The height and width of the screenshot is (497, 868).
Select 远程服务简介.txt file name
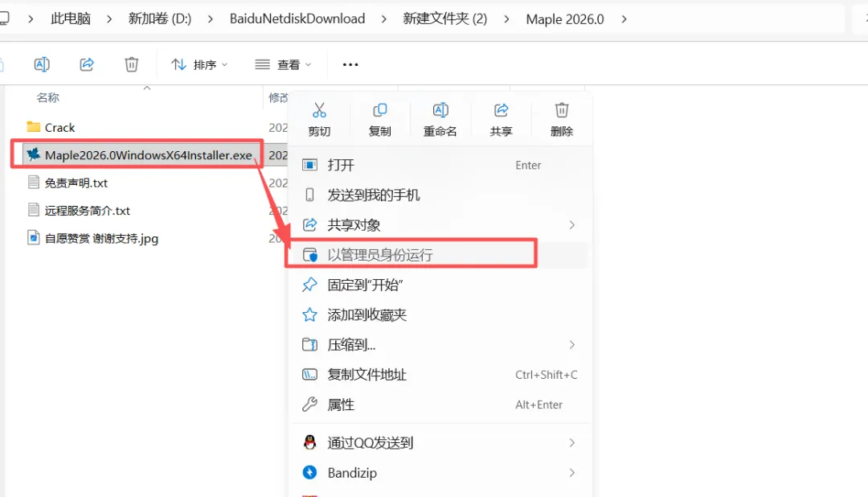click(88, 211)
